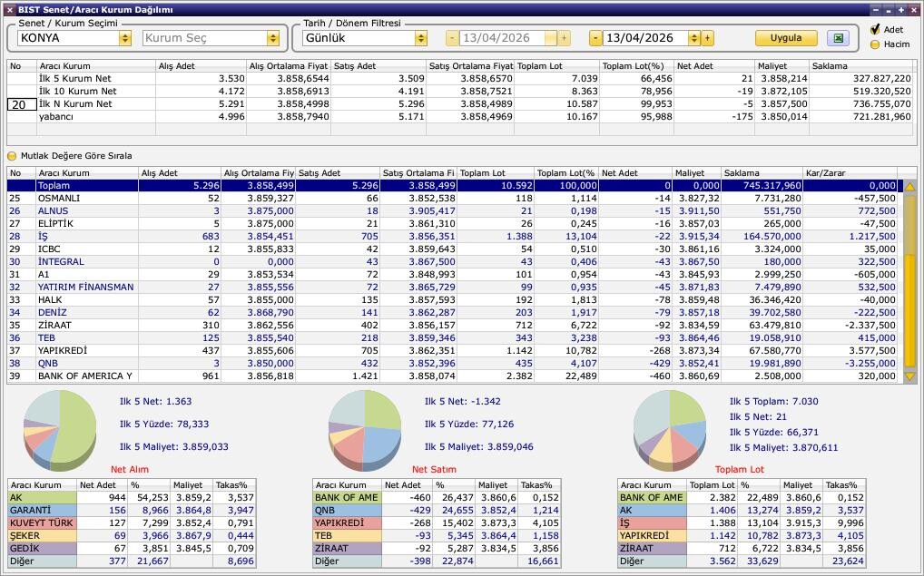
Task: Open the Günlük period dropdown
Action: click(420, 38)
